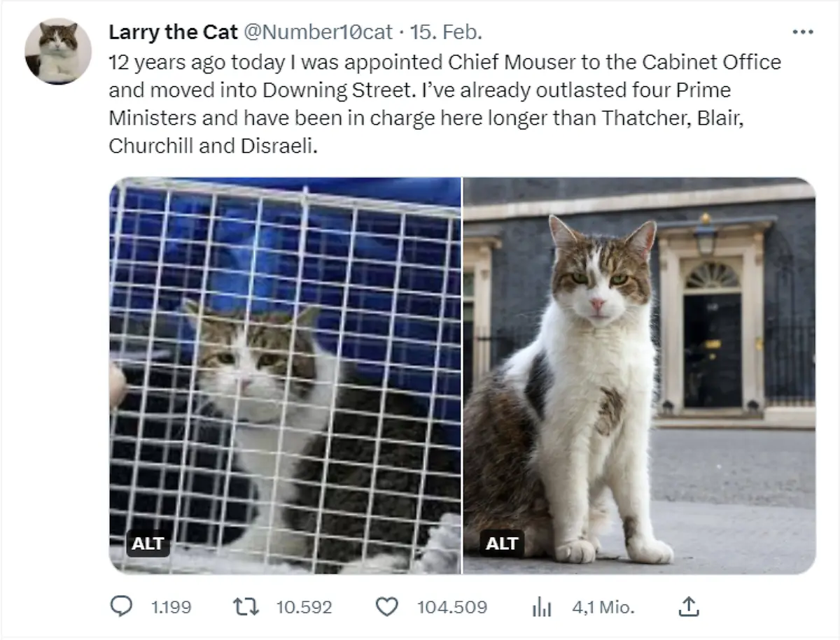Screen dimensions: 840x640
Task: Click the 10.592 retweets count
Action: [x=304, y=607]
